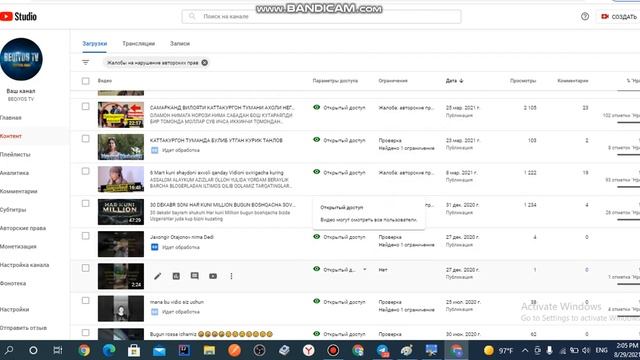Click volume speaker icon in system tray
Image resolution: width=640 pixels, height=360 pixels.
(586, 350)
